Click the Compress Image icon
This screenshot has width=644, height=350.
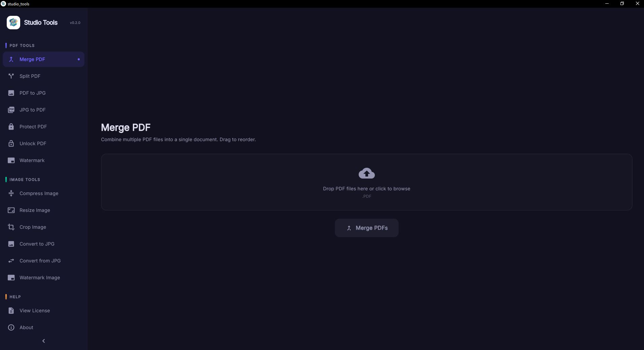click(11, 193)
